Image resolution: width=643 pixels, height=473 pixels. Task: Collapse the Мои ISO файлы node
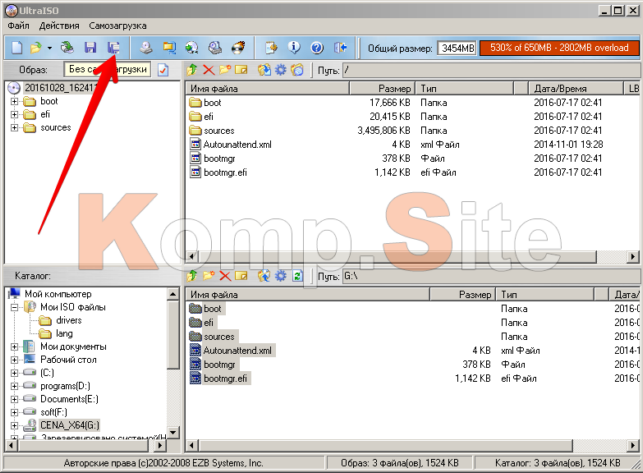14,307
